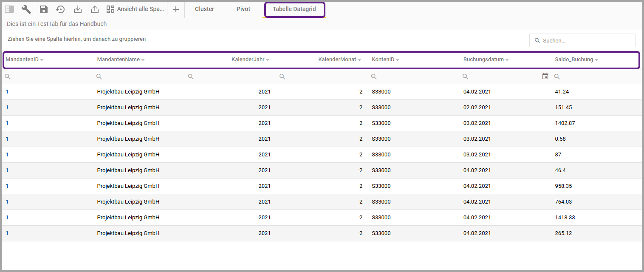Image resolution: width=644 pixels, height=272 pixels.
Task: Click the Ansicht alle Spalten button
Action: [x=135, y=9]
